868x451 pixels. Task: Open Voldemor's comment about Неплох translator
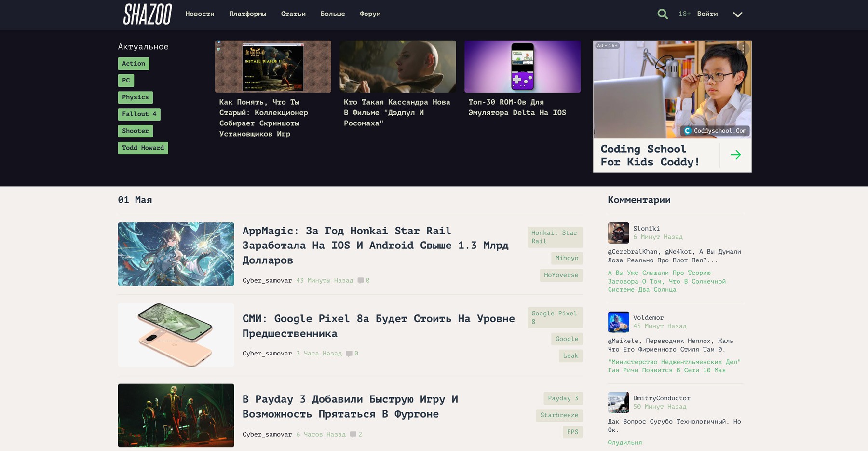[x=670, y=345]
